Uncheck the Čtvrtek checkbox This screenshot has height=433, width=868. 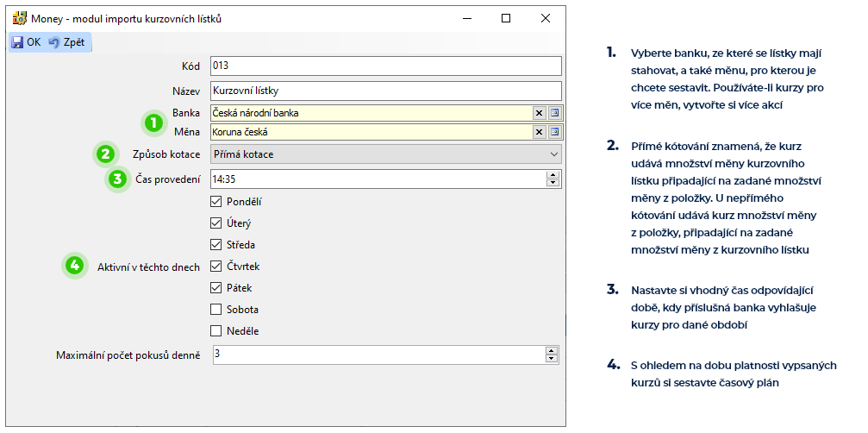(x=215, y=267)
